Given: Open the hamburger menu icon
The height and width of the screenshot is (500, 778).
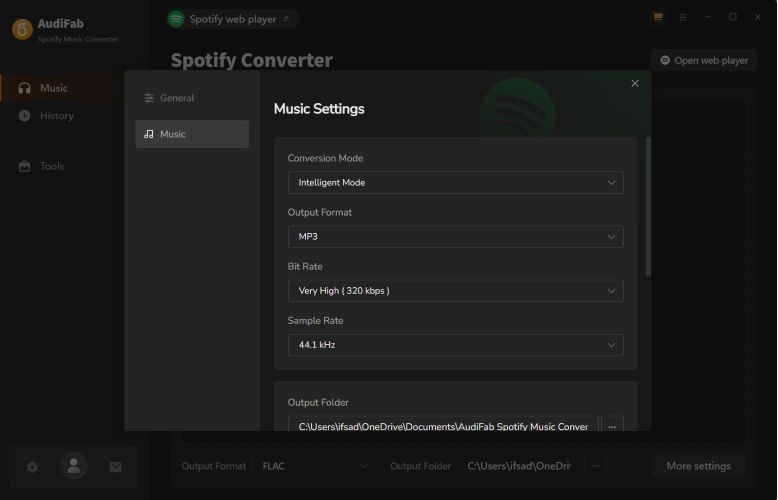Looking at the screenshot, I should 683,17.
